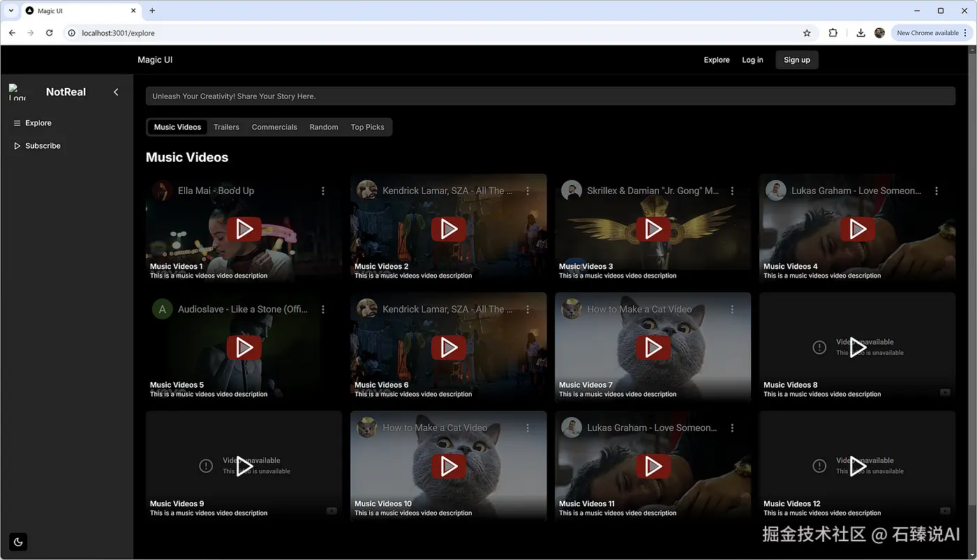Click YouTube logo on Music Videos 9

pyautogui.click(x=331, y=510)
